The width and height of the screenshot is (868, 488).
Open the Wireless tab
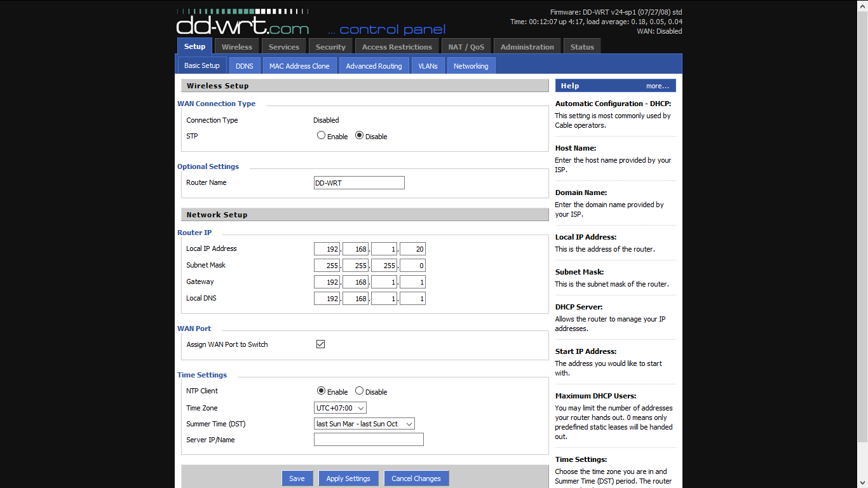237,46
